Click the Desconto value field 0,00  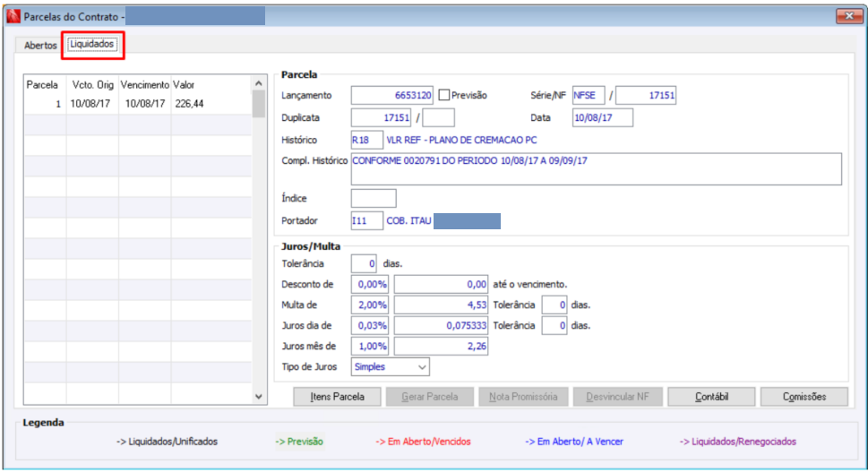tap(442, 285)
